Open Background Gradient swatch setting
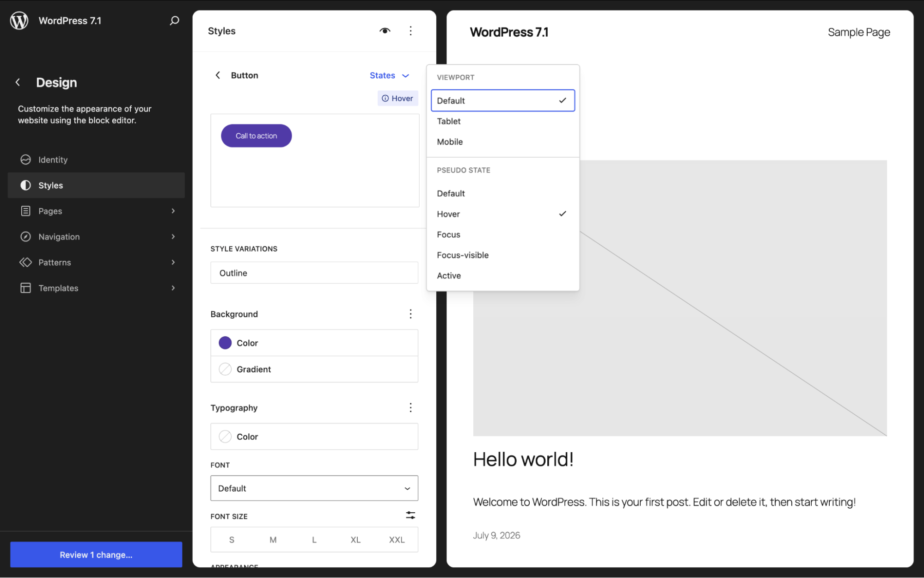This screenshot has height=578, width=924. [314, 369]
